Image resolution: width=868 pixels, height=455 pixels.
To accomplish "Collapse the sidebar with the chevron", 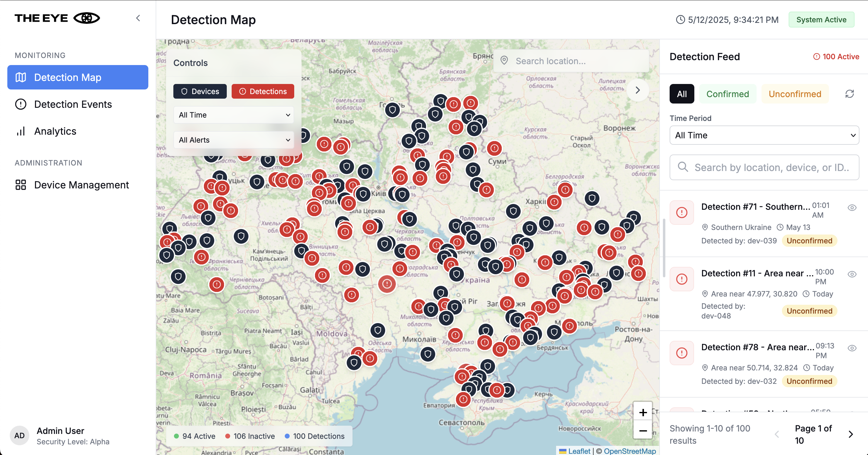I will [138, 18].
